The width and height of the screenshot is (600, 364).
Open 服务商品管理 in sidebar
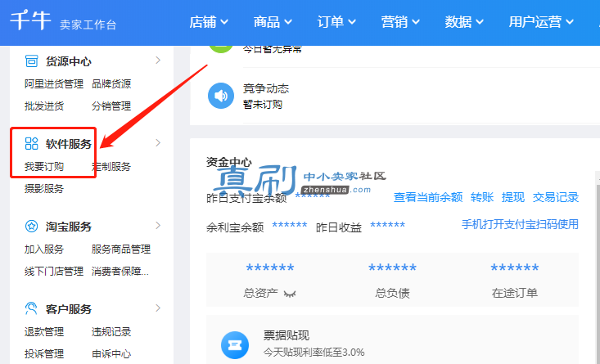pos(121,249)
